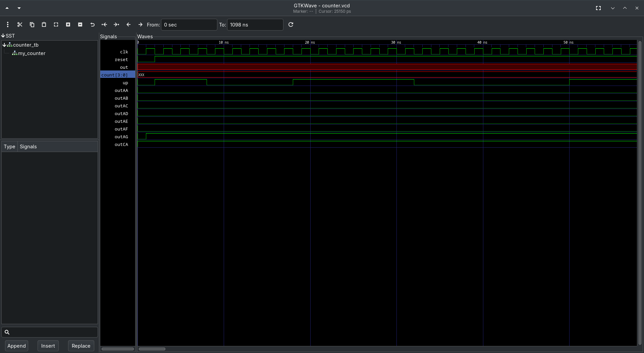644x353 pixels.
Task: Collapse the SST panel arrow
Action: pos(3,36)
